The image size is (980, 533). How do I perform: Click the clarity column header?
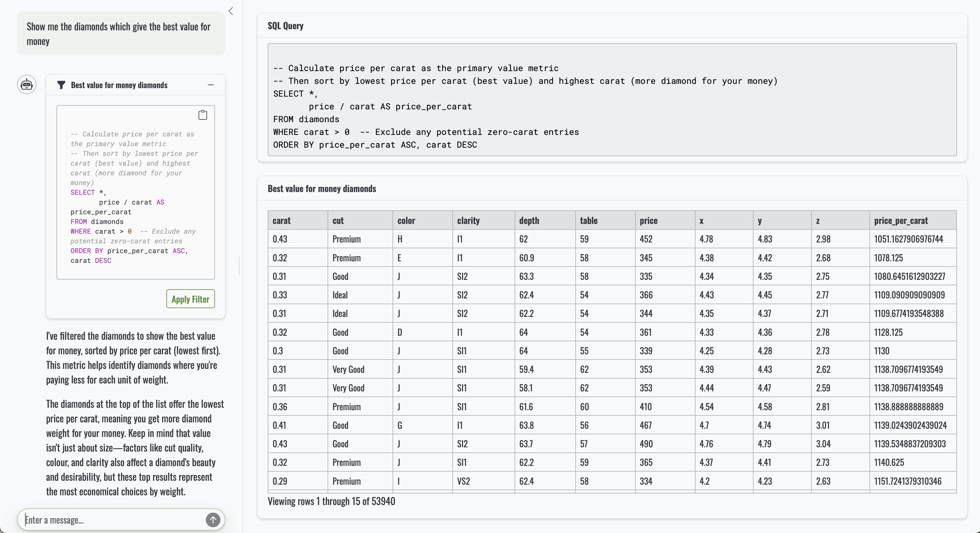468,220
